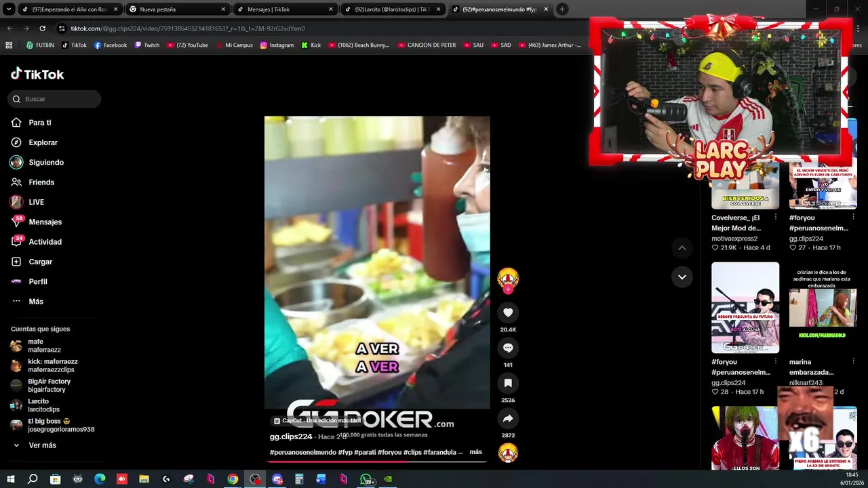Open the video comments icon
This screenshot has width=868, height=488.
pos(508,348)
